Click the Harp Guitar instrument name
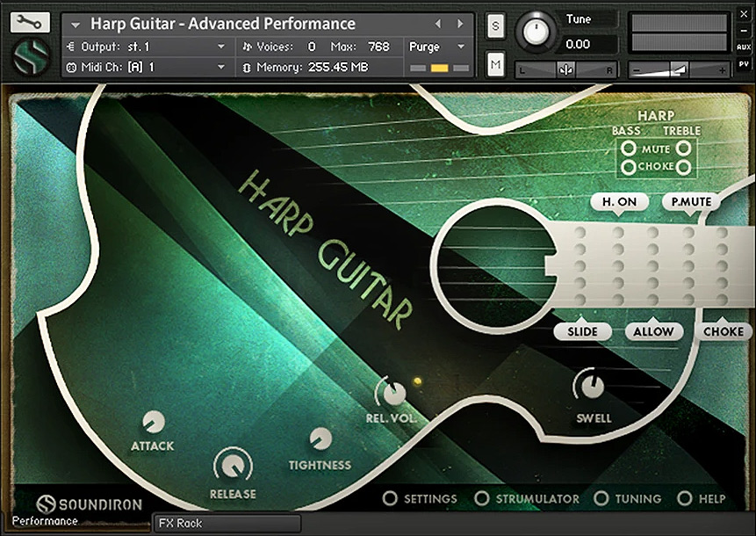This screenshot has width=756, height=536. [223, 24]
